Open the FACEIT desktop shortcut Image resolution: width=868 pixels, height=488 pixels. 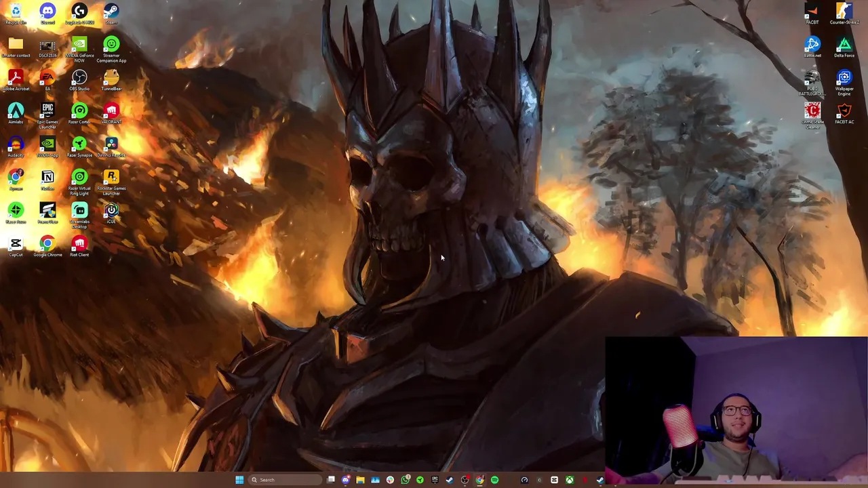pyautogui.click(x=812, y=14)
